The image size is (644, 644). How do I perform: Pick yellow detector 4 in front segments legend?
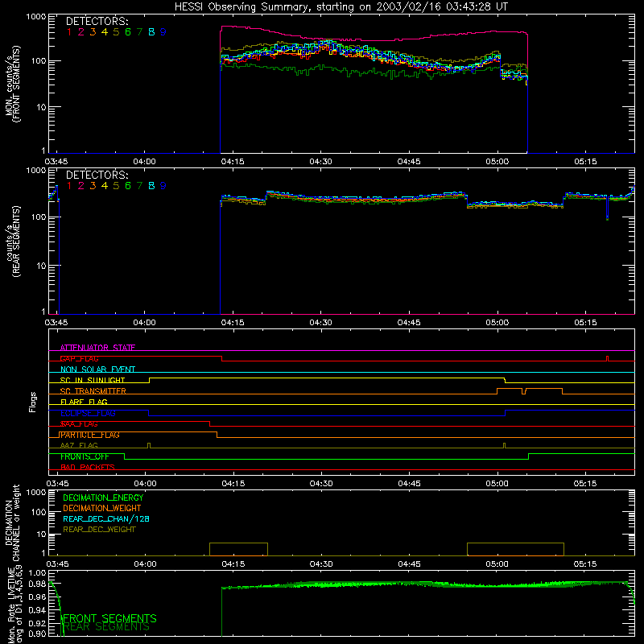click(x=105, y=32)
